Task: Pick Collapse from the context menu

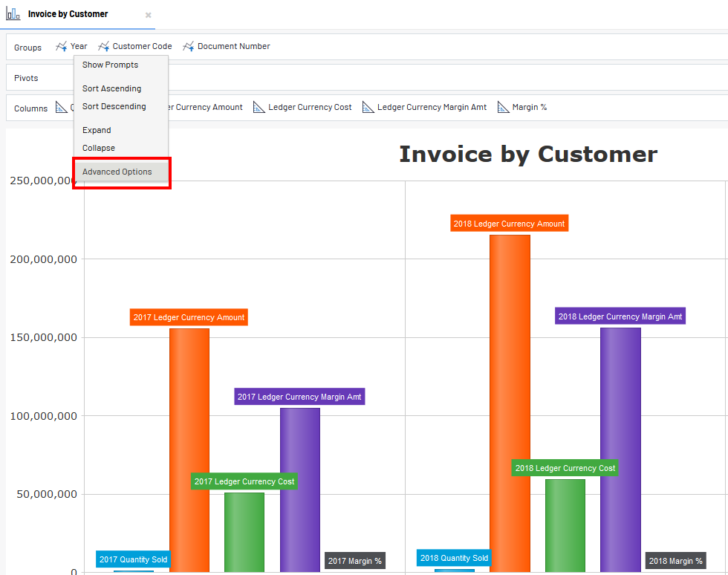Action: point(99,149)
